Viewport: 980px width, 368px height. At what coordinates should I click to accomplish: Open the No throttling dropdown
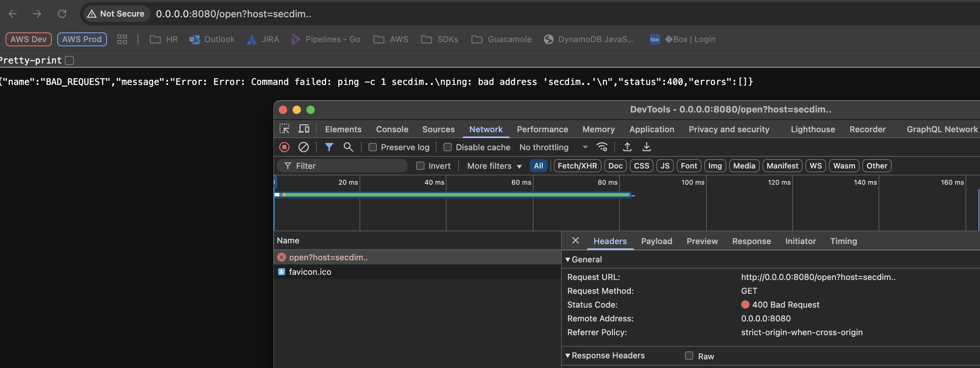pyautogui.click(x=553, y=147)
